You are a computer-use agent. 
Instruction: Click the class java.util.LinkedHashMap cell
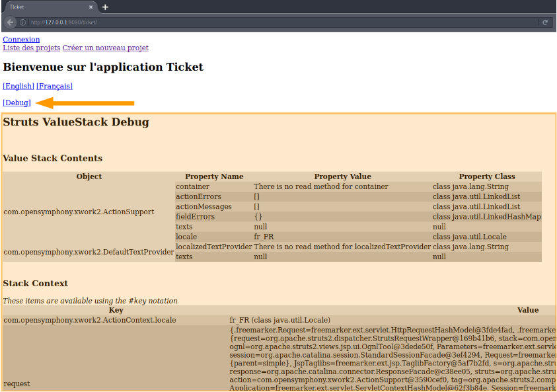point(487,216)
